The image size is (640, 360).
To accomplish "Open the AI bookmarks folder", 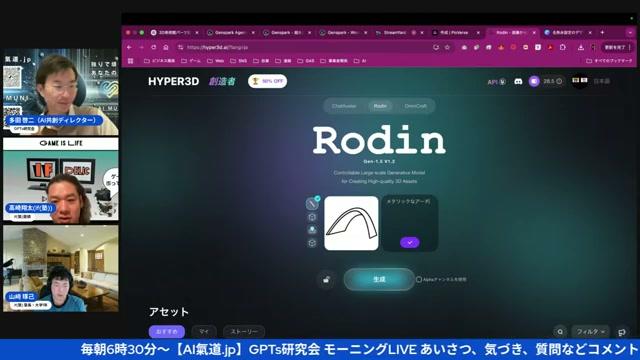I will click(360, 61).
